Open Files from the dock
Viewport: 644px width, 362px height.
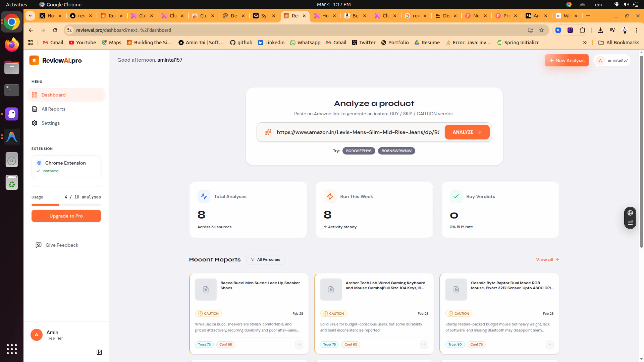coord(12,67)
